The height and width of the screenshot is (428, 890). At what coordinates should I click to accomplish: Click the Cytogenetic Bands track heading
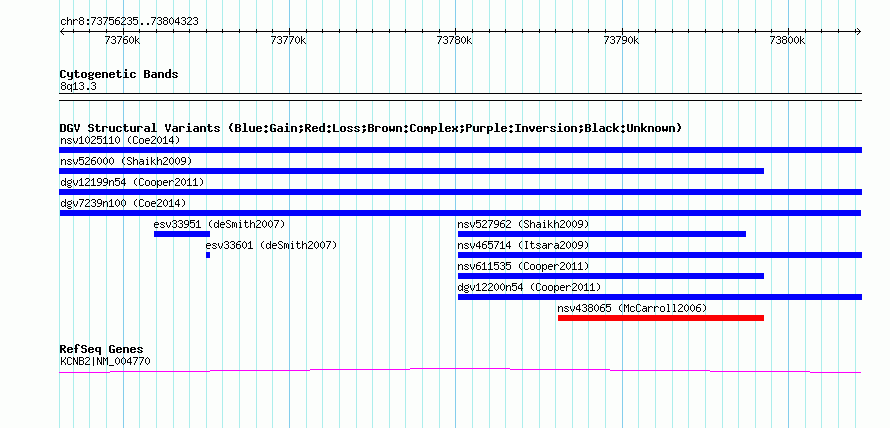pyautogui.click(x=119, y=74)
